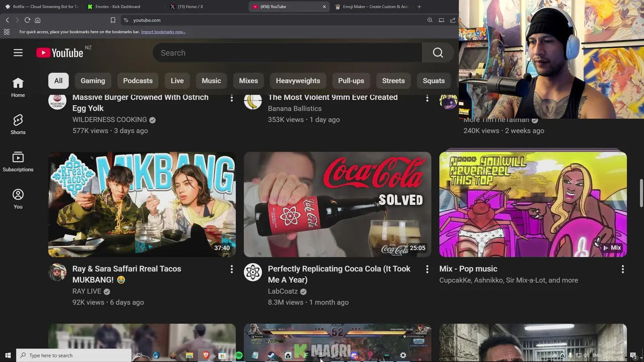Select the Squats filter chip

click(434, 80)
